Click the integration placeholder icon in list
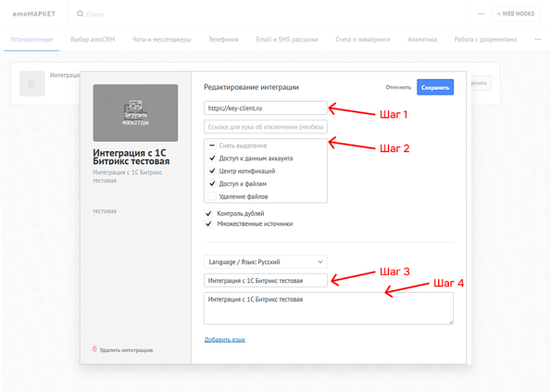Screen dimensions: 551x392 coord(32,83)
